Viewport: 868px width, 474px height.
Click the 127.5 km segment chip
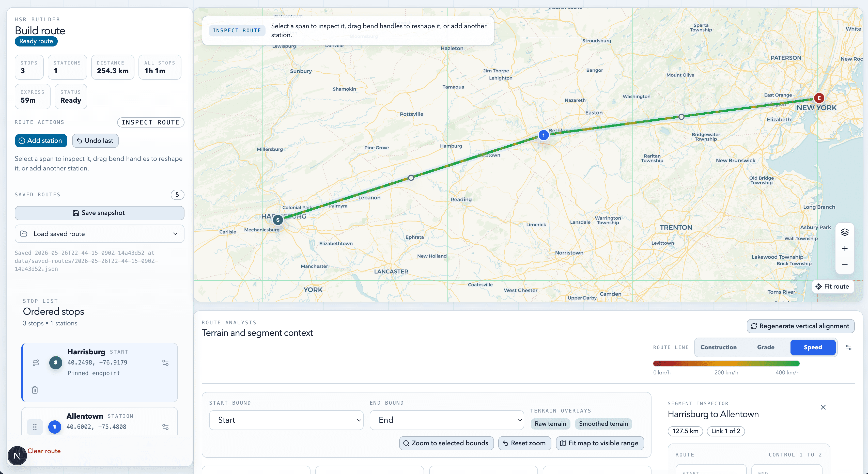click(685, 431)
